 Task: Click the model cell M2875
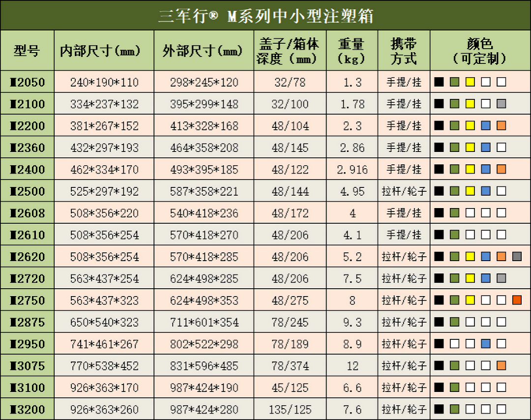(x=27, y=322)
